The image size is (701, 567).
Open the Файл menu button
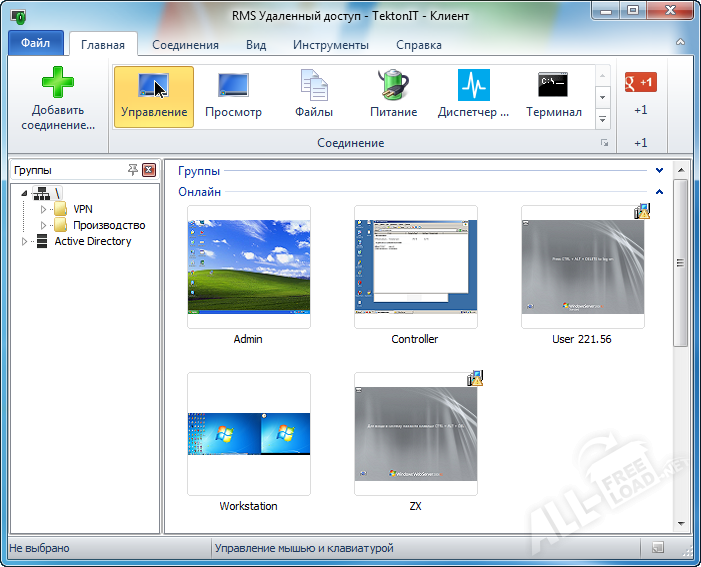tap(35, 45)
